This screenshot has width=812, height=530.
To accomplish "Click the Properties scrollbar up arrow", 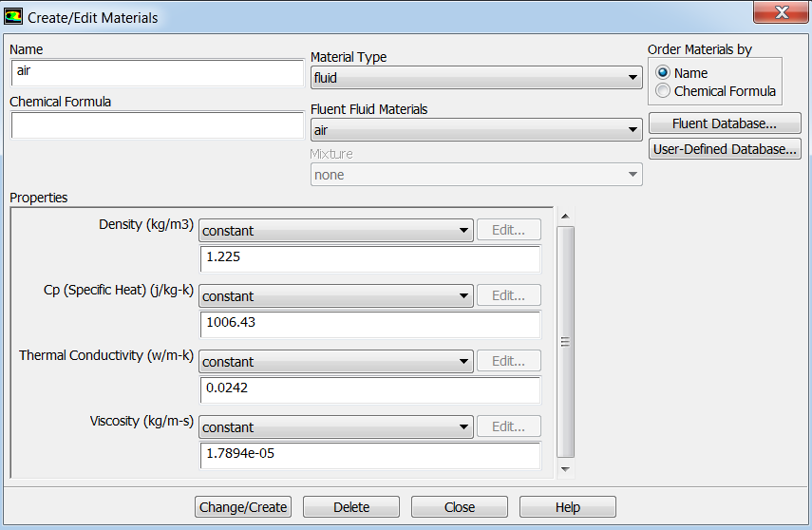I will pyautogui.click(x=565, y=216).
